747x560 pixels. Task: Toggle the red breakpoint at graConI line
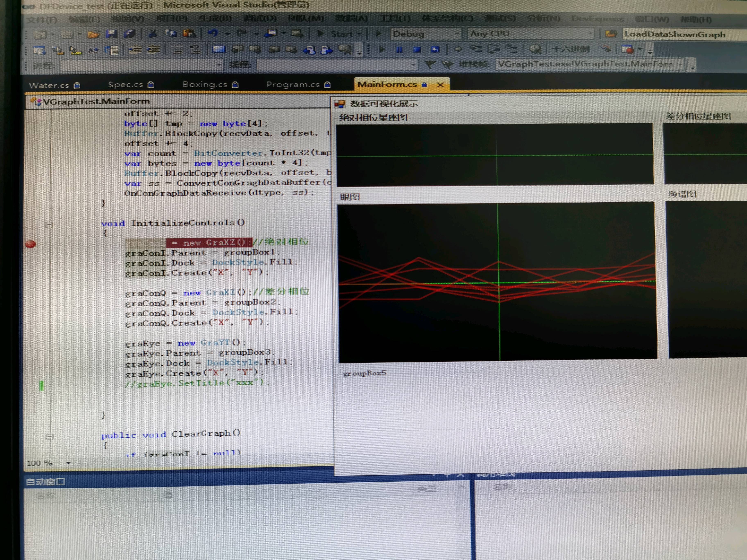(x=30, y=244)
